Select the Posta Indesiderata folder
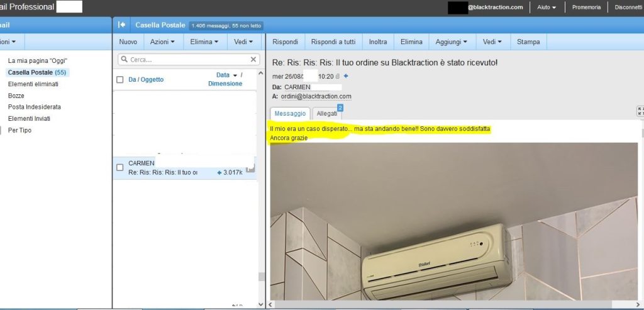Image resolution: width=644 pixels, height=310 pixels. [x=34, y=107]
